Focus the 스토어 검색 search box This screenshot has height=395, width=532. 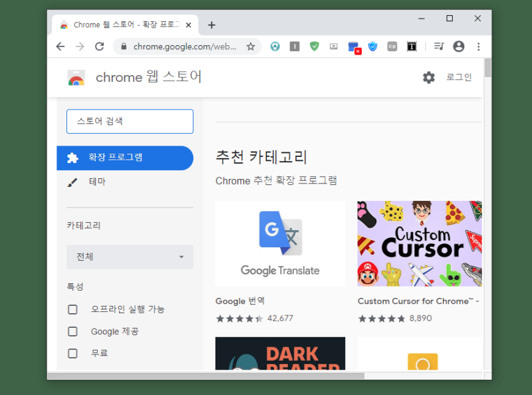[x=130, y=121]
